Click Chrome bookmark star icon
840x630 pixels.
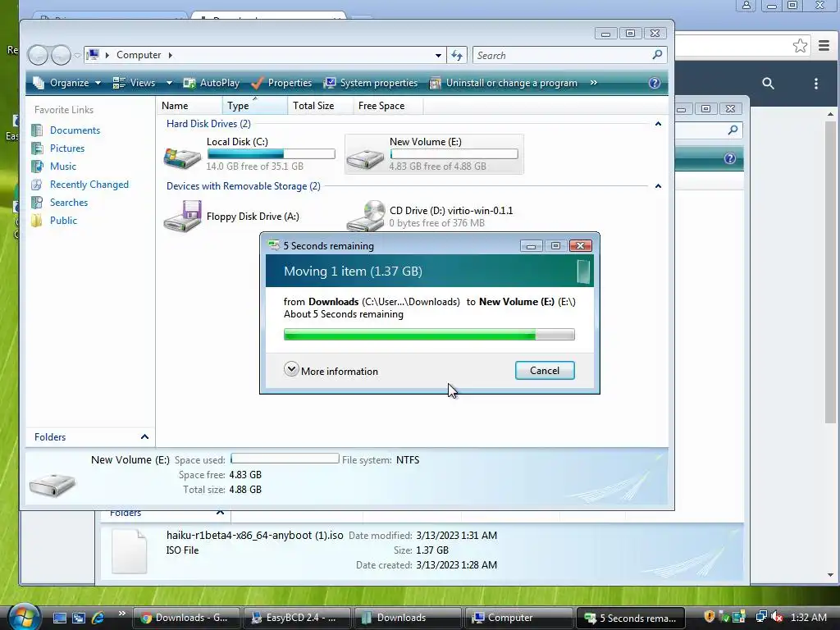(x=800, y=46)
